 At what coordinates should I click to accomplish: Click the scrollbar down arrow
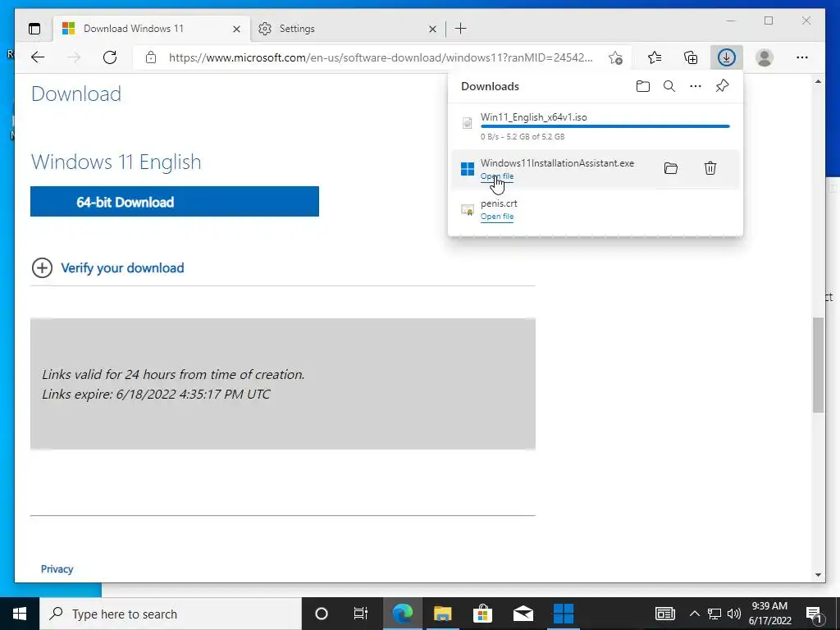pos(818,575)
